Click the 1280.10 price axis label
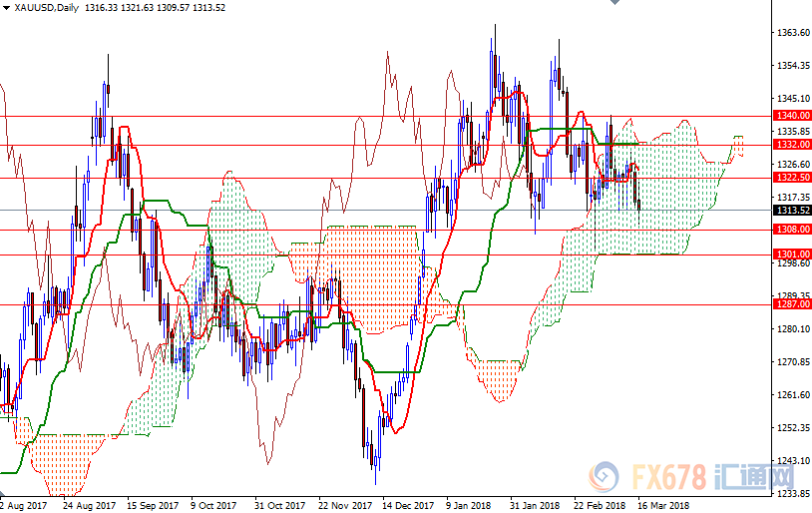812x513 pixels. coord(793,329)
